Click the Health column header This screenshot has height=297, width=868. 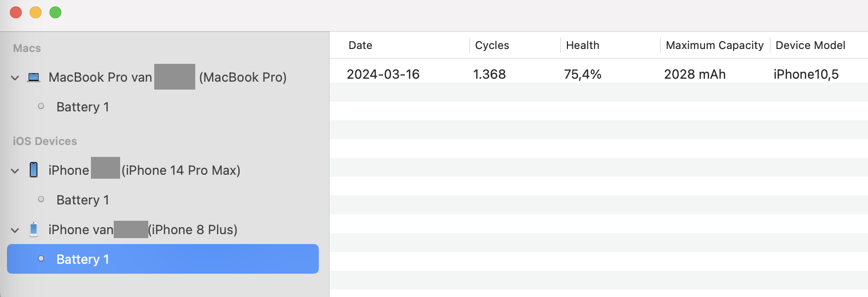click(582, 46)
